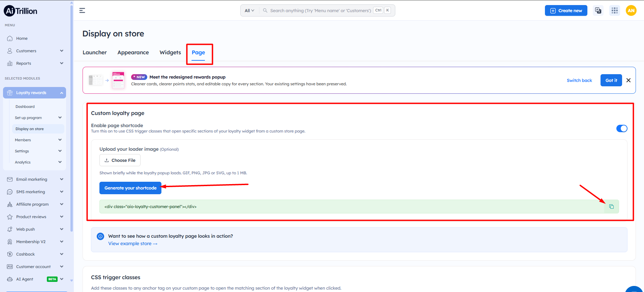
Task: Collapse the Loyalty rewards section chevron
Action: pyautogui.click(x=62, y=93)
